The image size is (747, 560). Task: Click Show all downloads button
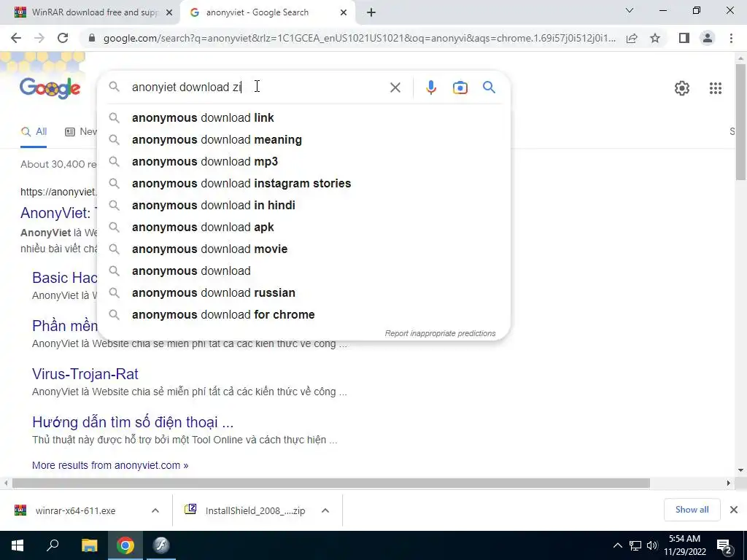[x=692, y=510]
